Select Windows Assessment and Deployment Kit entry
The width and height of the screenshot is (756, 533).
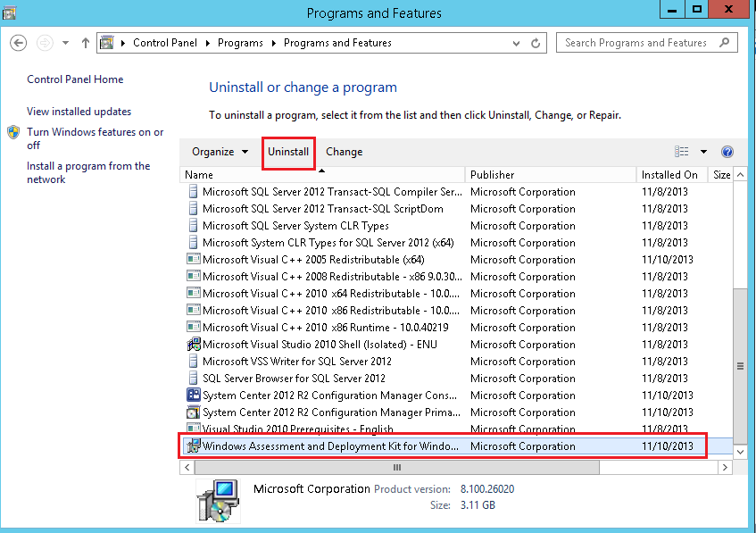pos(330,446)
